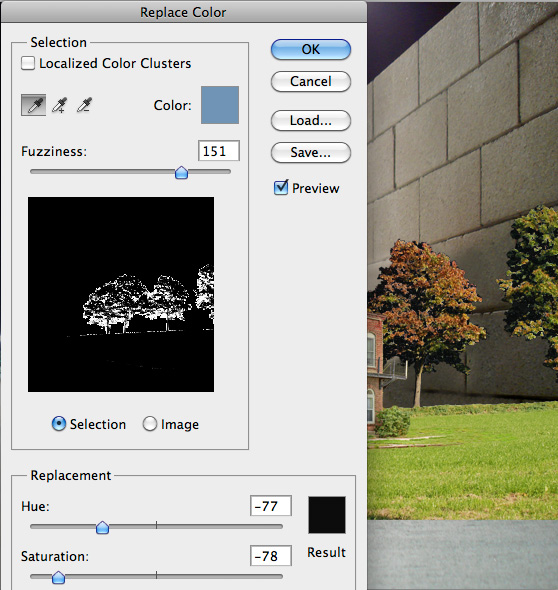Focus the Fuzziness value field

coord(219,151)
